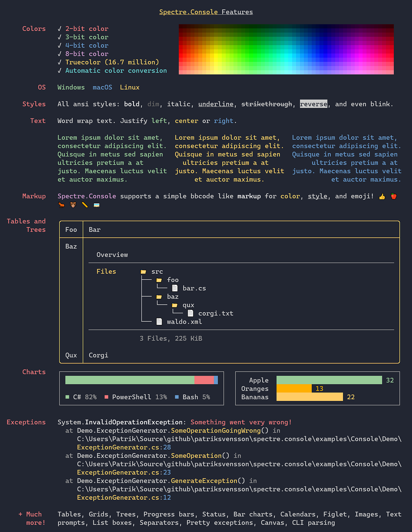Select the red apple emoji

tap(393, 196)
